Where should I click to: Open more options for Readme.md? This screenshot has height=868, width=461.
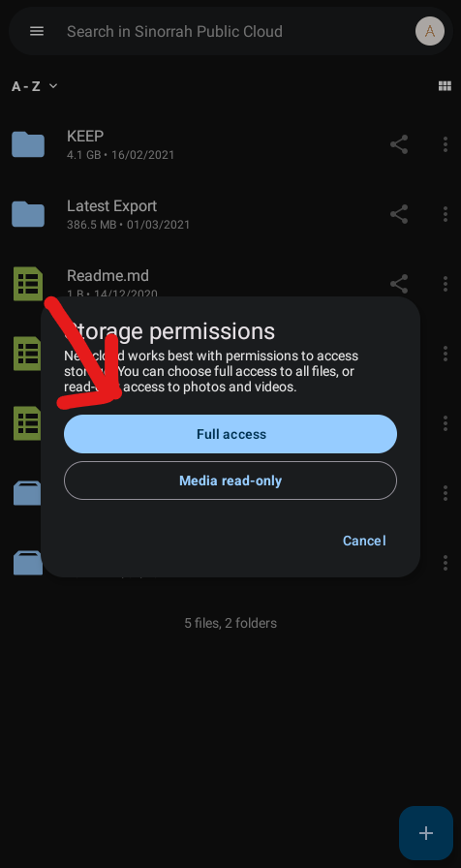click(x=446, y=284)
